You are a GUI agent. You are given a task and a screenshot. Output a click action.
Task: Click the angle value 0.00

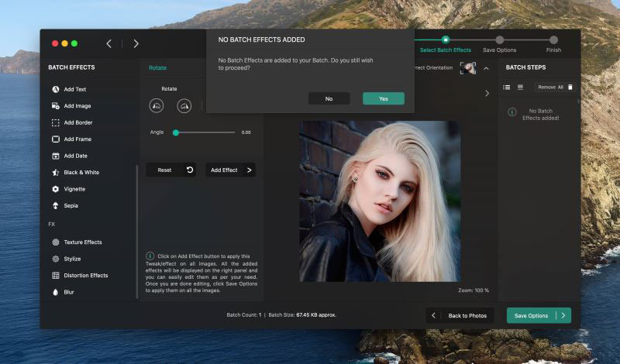pos(246,132)
